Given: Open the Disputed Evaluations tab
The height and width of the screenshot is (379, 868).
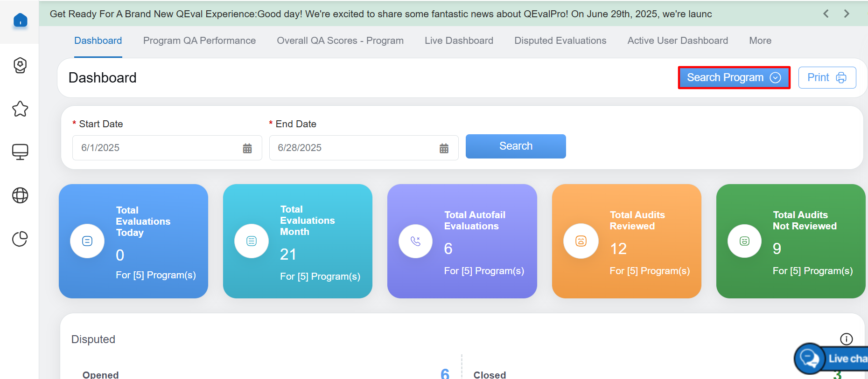Looking at the screenshot, I should (560, 41).
